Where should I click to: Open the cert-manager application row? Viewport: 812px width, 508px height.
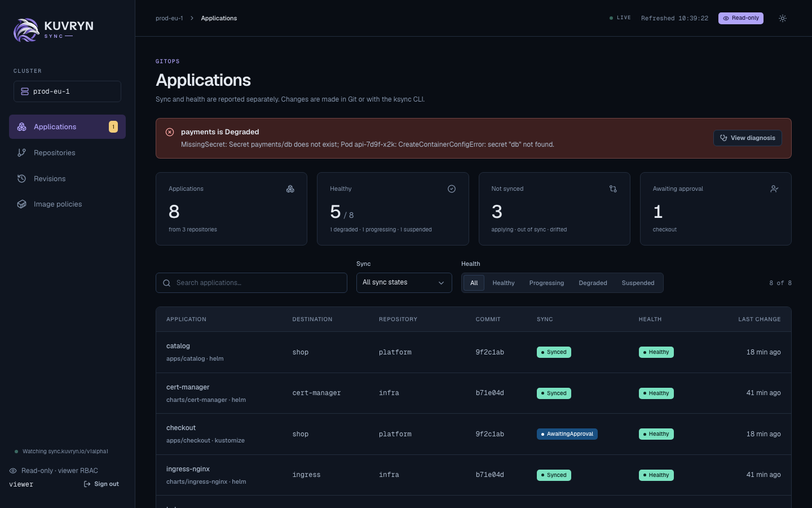[474, 393]
